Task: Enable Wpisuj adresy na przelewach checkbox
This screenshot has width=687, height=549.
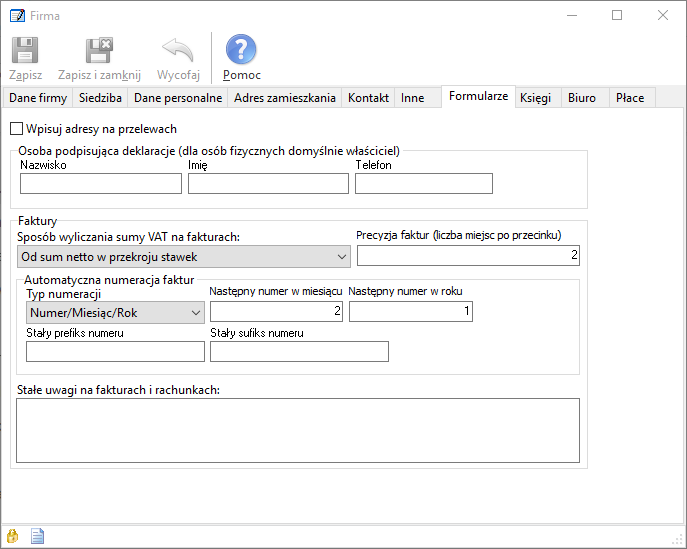Action: tap(16, 129)
